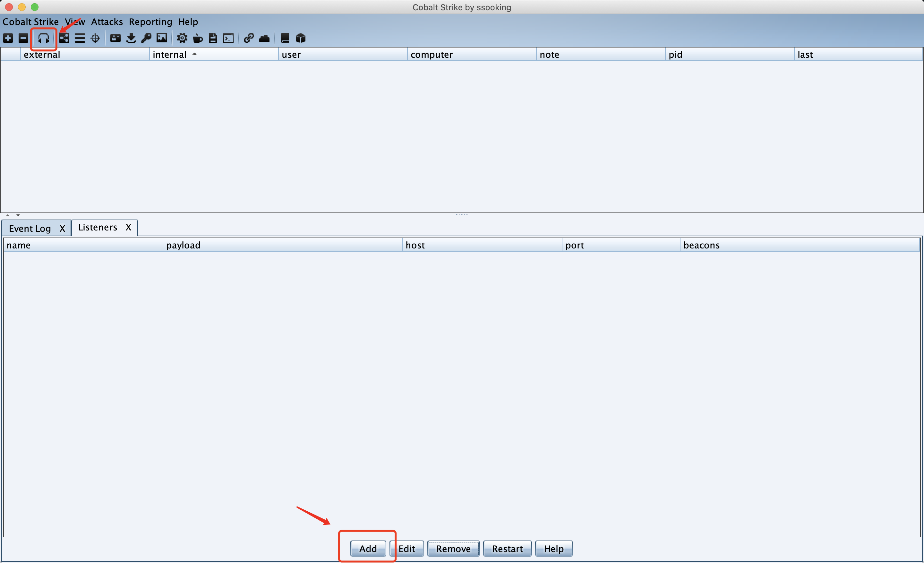The image size is (924, 563).
Task: Open the Attacks menu
Action: pos(107,22)
